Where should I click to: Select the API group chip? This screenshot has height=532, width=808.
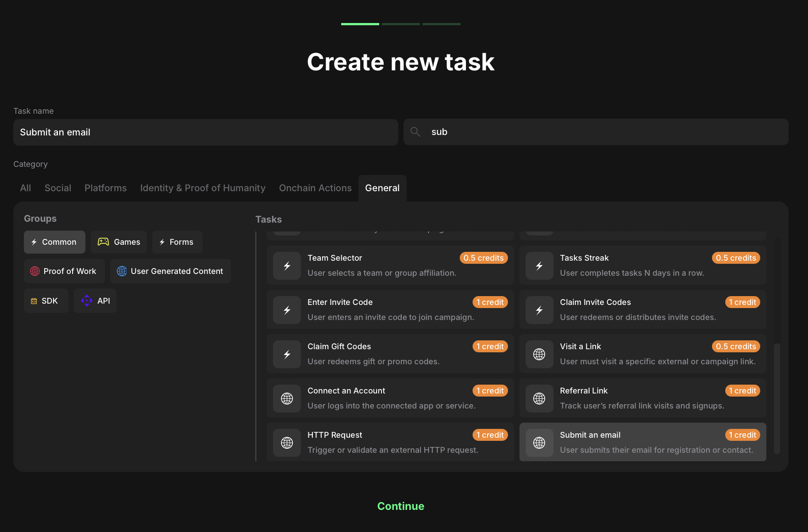[x=95, y=301]
